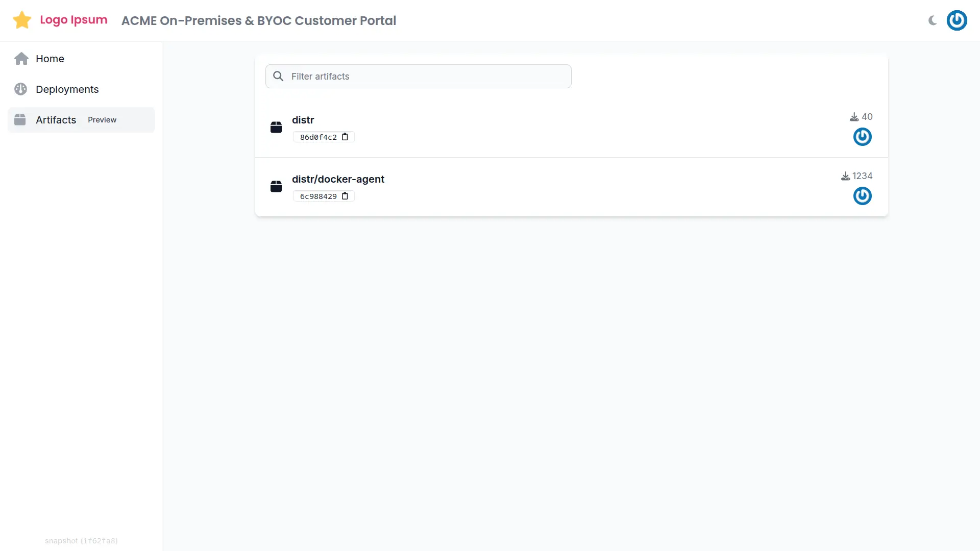Image resolution: width=980 pixels, height=551 pixels.
Task: Click the 6c988429 hash text
Action: pyautogui.click(x=318, y=196)
